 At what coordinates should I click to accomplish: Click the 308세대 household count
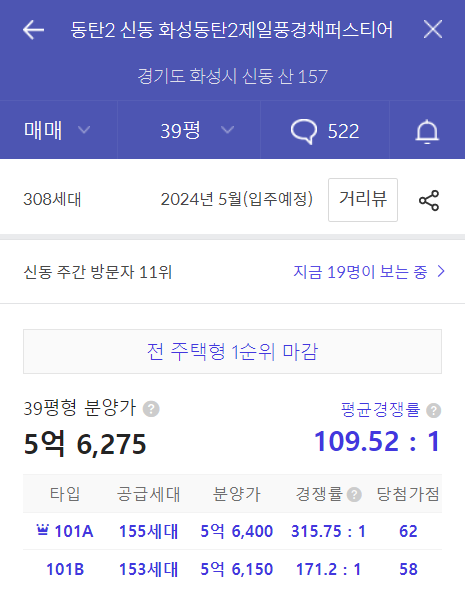coord(52,200)
